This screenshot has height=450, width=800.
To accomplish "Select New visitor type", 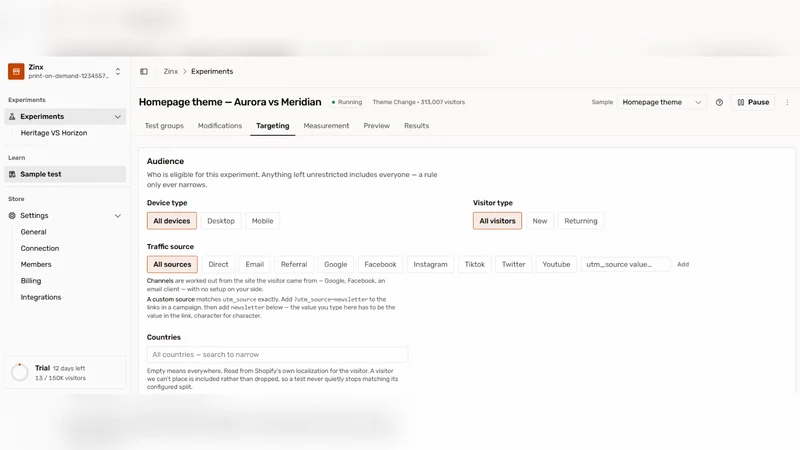I will (x=540, y=221).
